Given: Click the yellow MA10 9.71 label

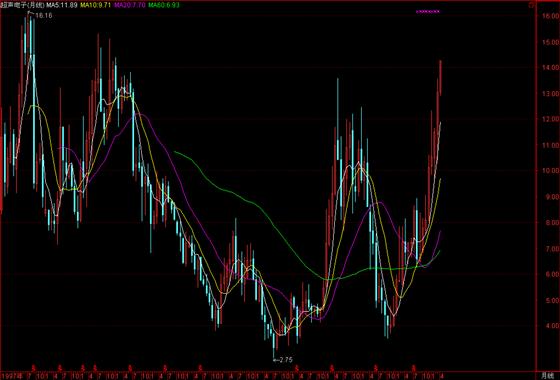Looking at the screenshot, I should coord(94,5).
